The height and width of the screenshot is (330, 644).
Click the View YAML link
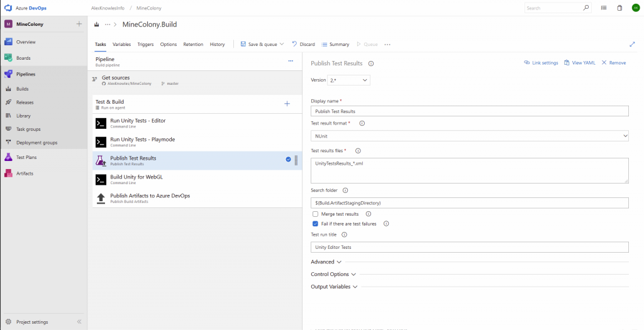tap(579, 63)
